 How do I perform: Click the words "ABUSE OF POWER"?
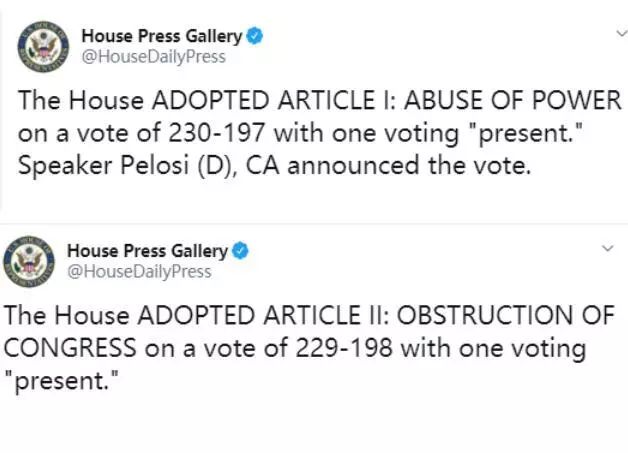click(x=513, y=100)
